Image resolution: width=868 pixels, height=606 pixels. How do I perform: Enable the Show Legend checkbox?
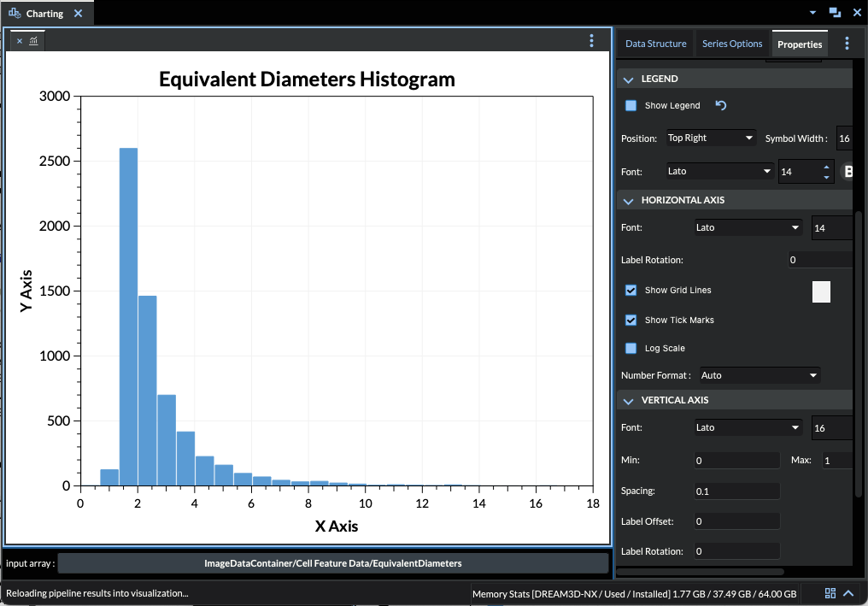click(x=630, y=105)
